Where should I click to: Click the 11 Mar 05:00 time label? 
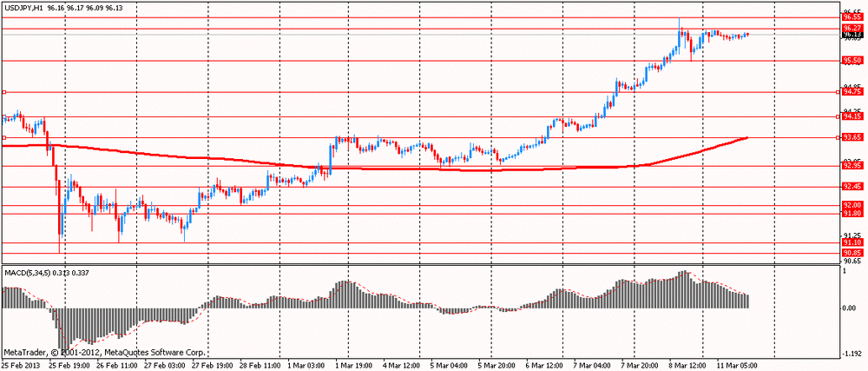pos(737,366)
